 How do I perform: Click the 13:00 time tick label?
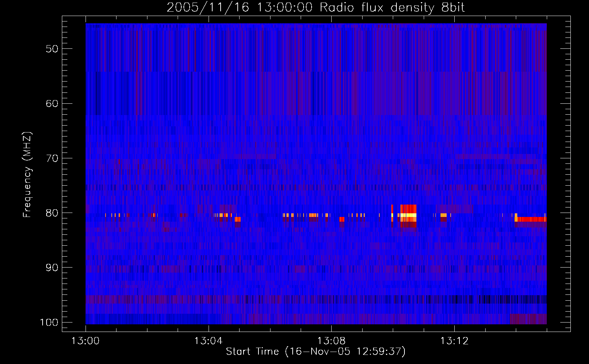86,341
